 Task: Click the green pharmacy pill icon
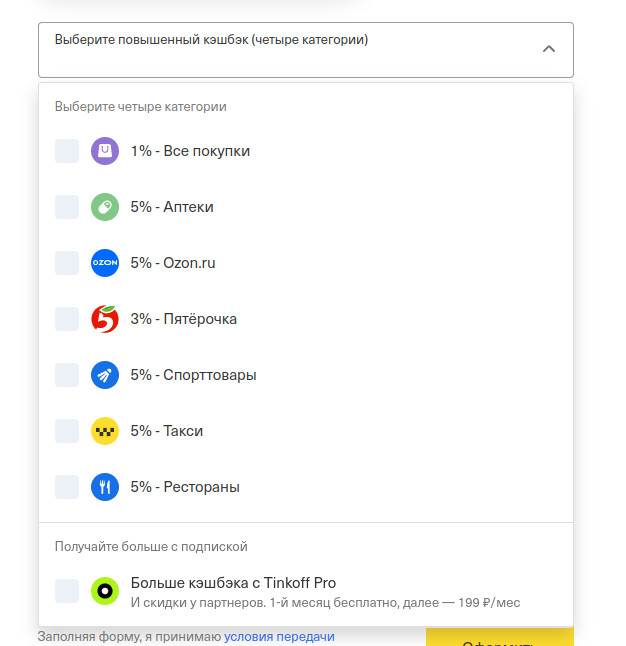(105, 207)
